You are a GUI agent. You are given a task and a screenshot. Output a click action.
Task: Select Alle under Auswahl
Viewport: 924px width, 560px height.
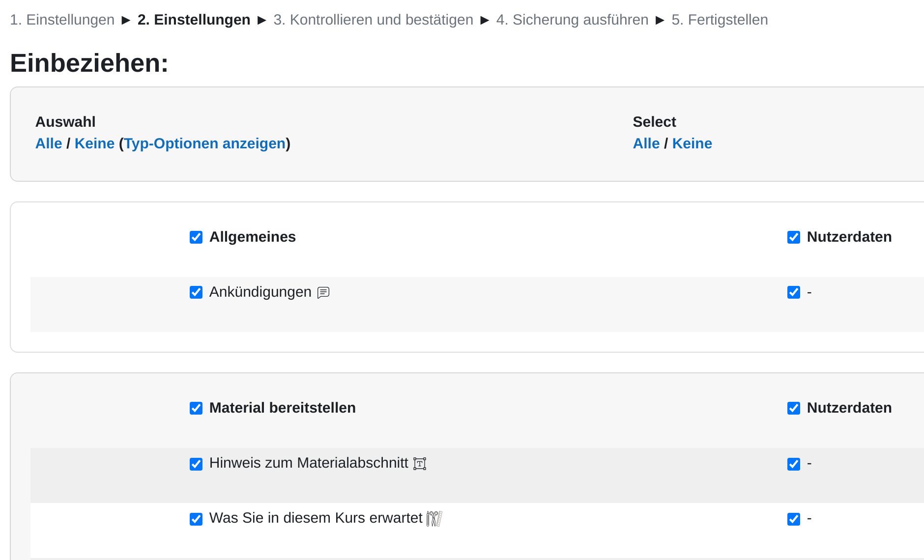tap(49, 143)
